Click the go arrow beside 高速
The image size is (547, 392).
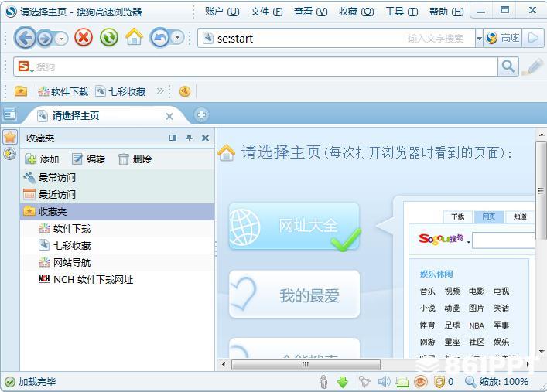click(x=533, y=38)
